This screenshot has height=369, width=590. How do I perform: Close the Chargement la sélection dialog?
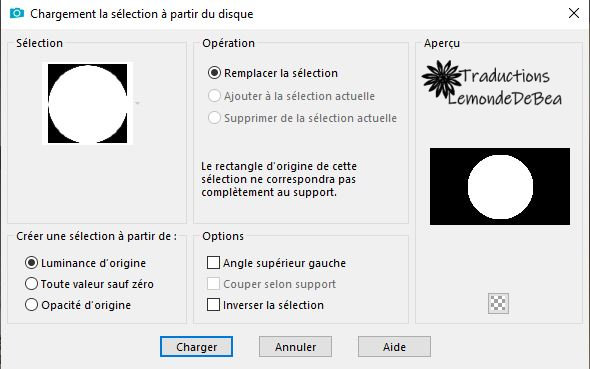pyautogui.click(x=574, y=13)
